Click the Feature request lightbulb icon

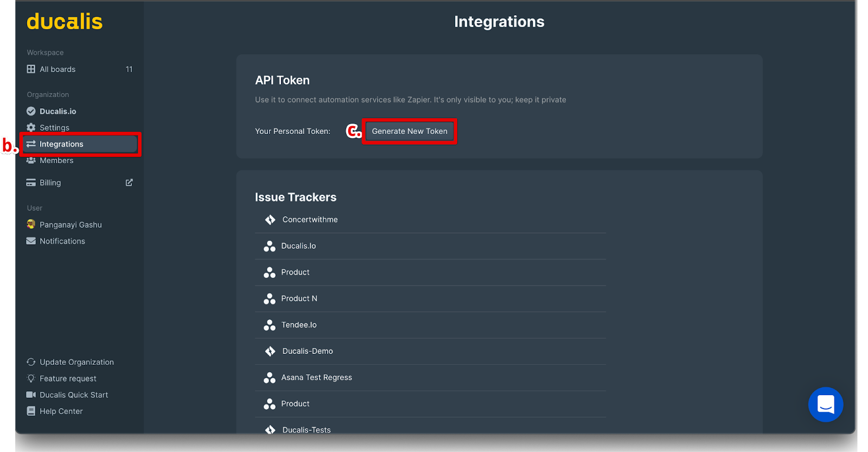[x=31, y=378]
